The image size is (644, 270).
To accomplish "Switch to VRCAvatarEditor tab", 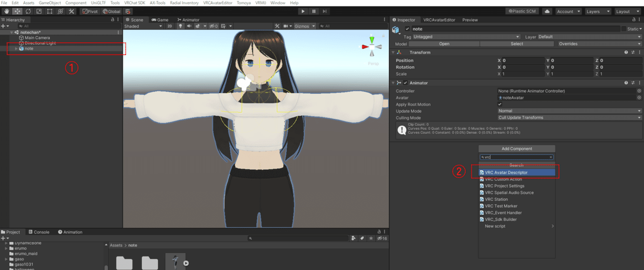I will click(440, 20).
